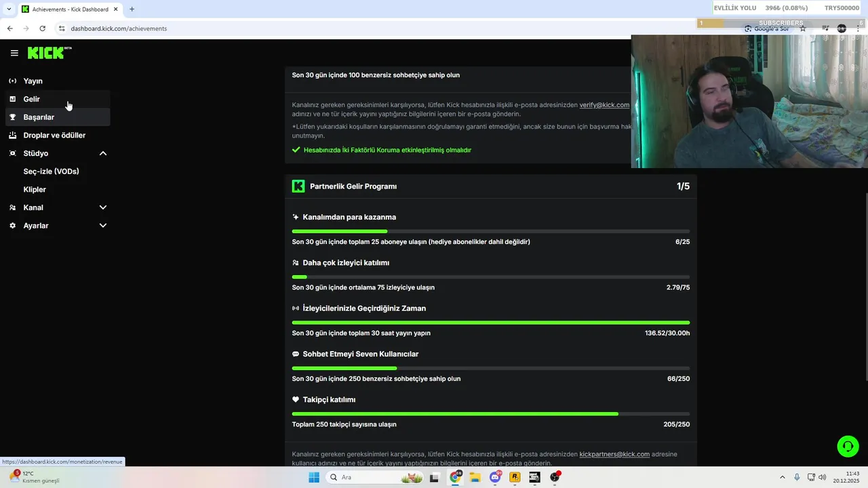Screen dimensions: 868x488
Task: Open the Windows Start menu
Action: click(x=314, y=477)
